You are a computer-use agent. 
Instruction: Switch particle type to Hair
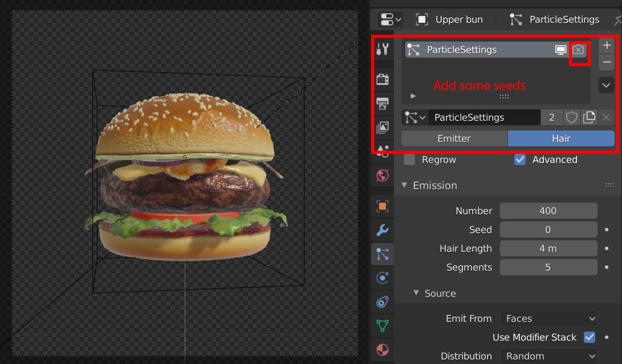point(562,138)
